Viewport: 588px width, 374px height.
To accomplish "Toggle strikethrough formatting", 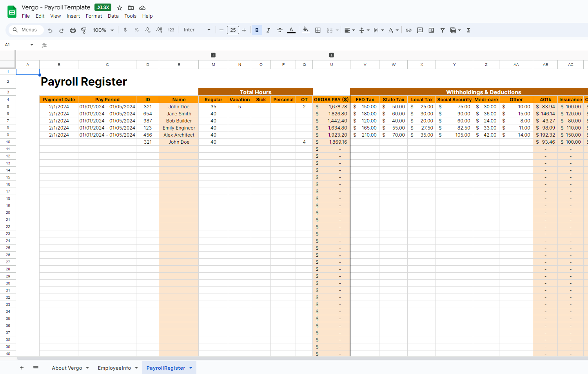I will (x=279, y=30).
